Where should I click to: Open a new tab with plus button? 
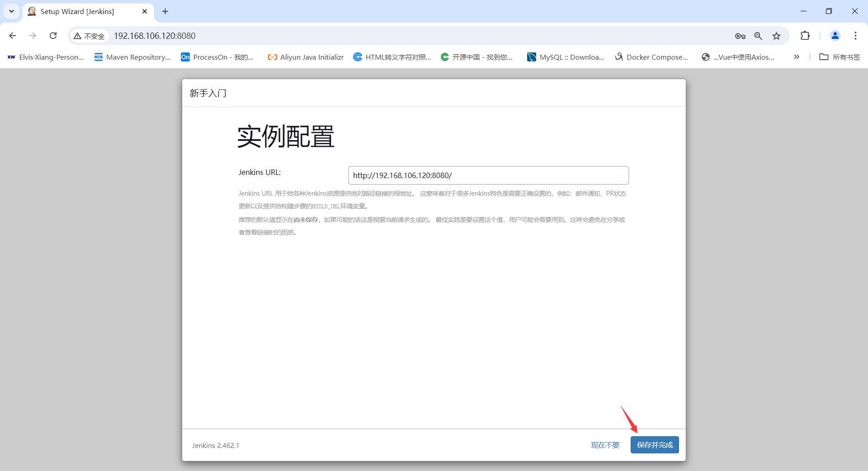[165, 11]
